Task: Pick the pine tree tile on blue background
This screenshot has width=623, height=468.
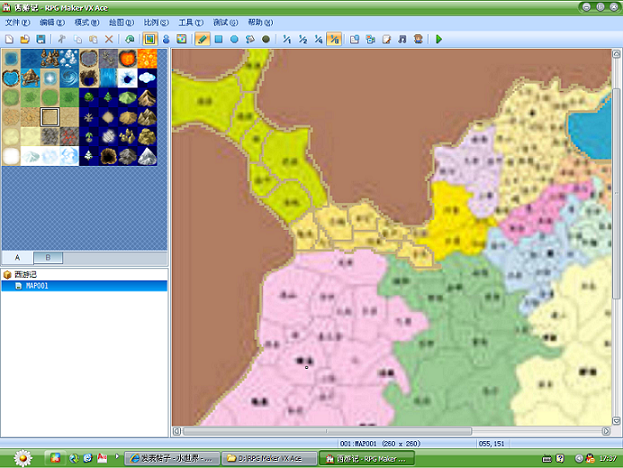Action: 108,97
